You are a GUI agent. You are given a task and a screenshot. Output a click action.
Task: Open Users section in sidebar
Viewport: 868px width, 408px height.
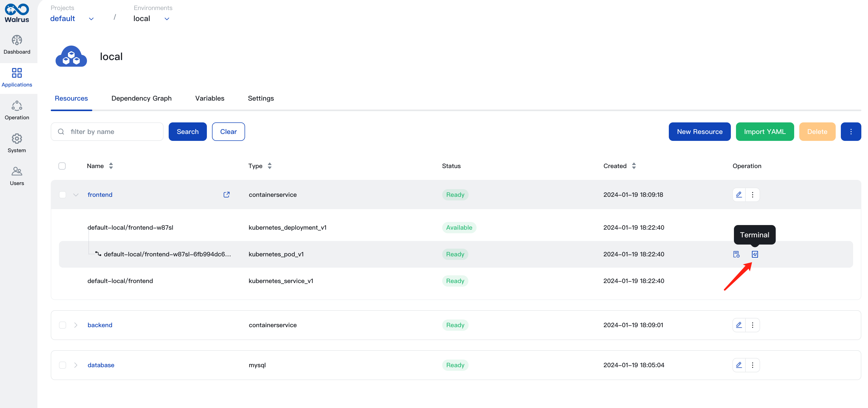tap(17, 176)
